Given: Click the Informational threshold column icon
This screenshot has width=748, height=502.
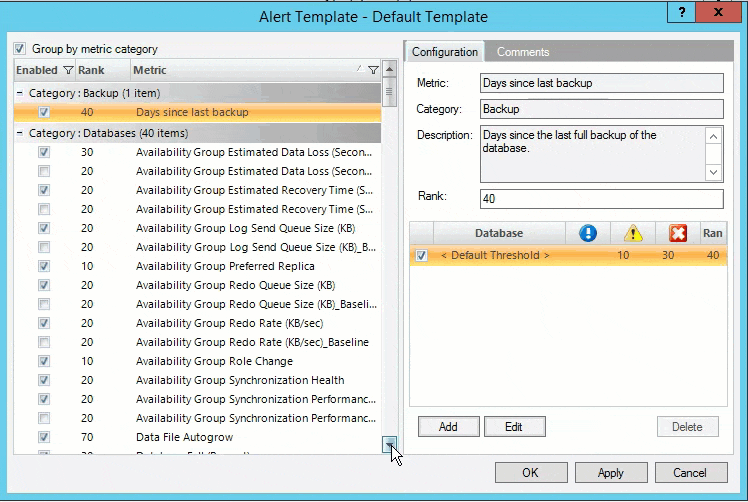Looking at the screenshot, I should click(x=588, y=233).
